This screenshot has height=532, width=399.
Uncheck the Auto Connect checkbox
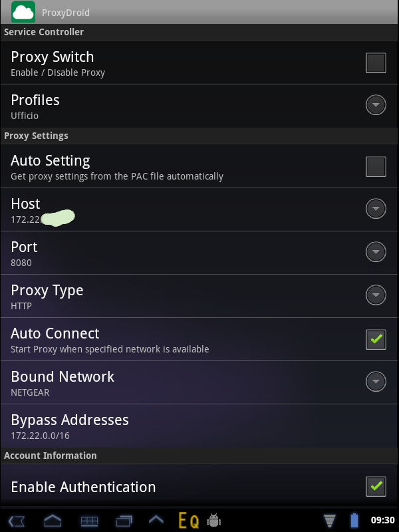click(x=376, y=339)
